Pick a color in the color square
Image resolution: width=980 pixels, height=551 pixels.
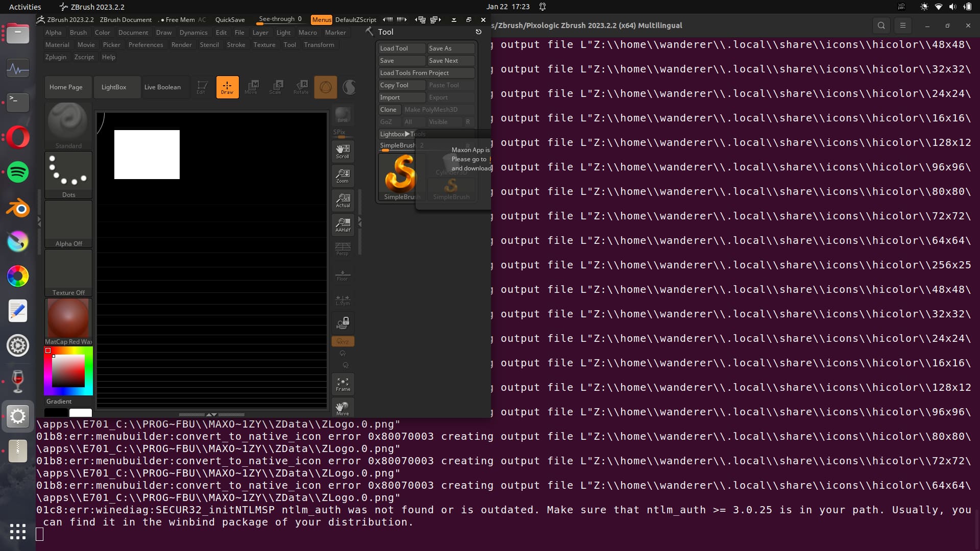[x=68, y=370]
